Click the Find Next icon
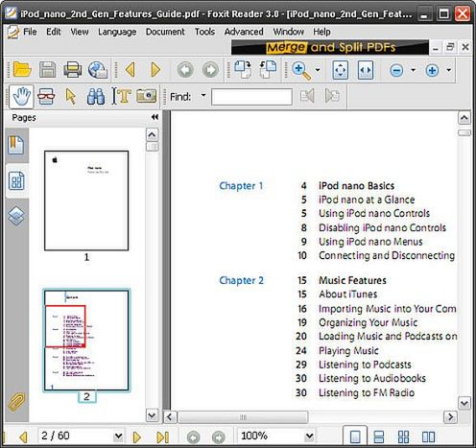This screenshot has height=448, width=476. [x=332, y=96]
